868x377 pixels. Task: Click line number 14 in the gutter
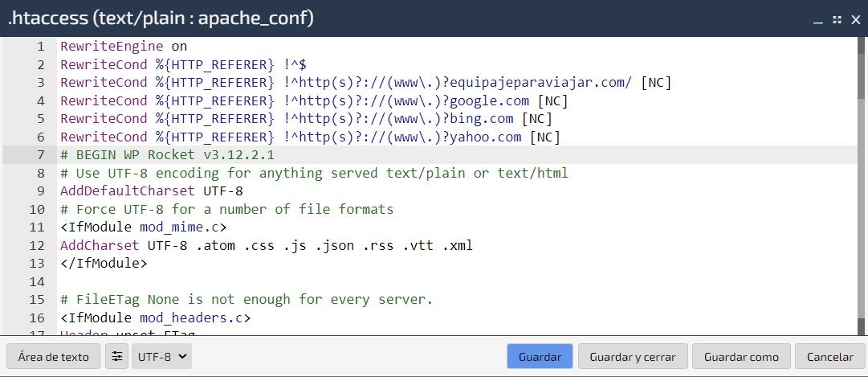coord(37,281)
